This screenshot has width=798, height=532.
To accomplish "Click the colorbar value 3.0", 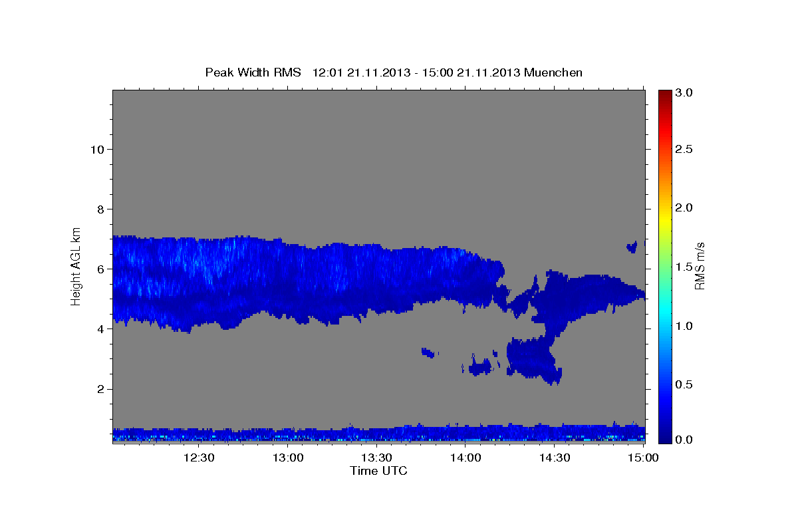I will point(684,92).
